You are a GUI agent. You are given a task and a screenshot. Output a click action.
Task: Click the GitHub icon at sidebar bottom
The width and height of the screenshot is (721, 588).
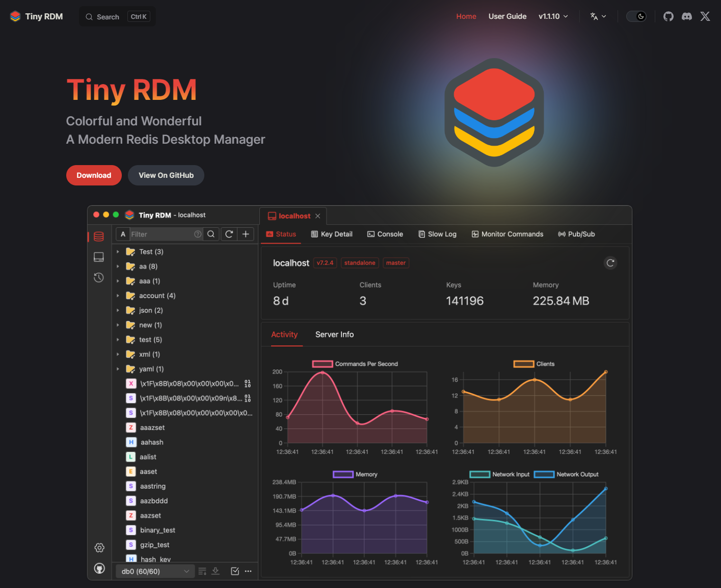(99, 568)
